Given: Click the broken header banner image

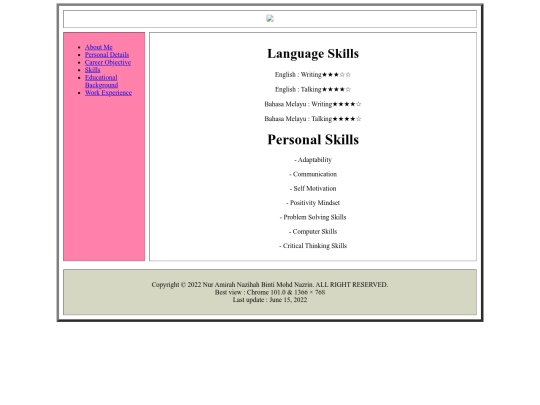Looking at the screenshot, I should coord(270,19).
